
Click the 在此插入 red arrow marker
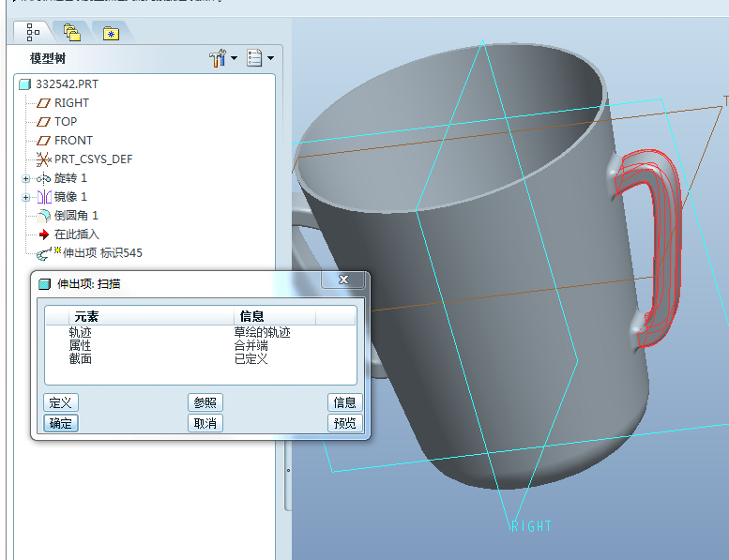coord(43,235)
